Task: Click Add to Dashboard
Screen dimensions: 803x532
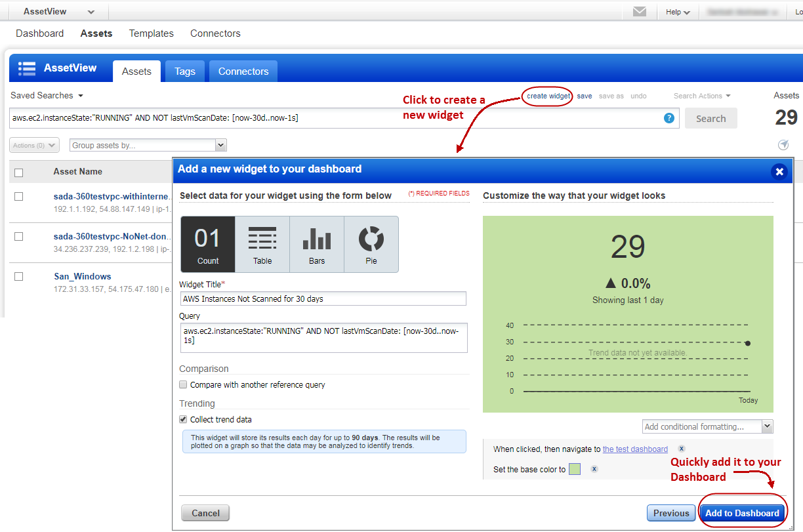Action: tap(742, 513)
